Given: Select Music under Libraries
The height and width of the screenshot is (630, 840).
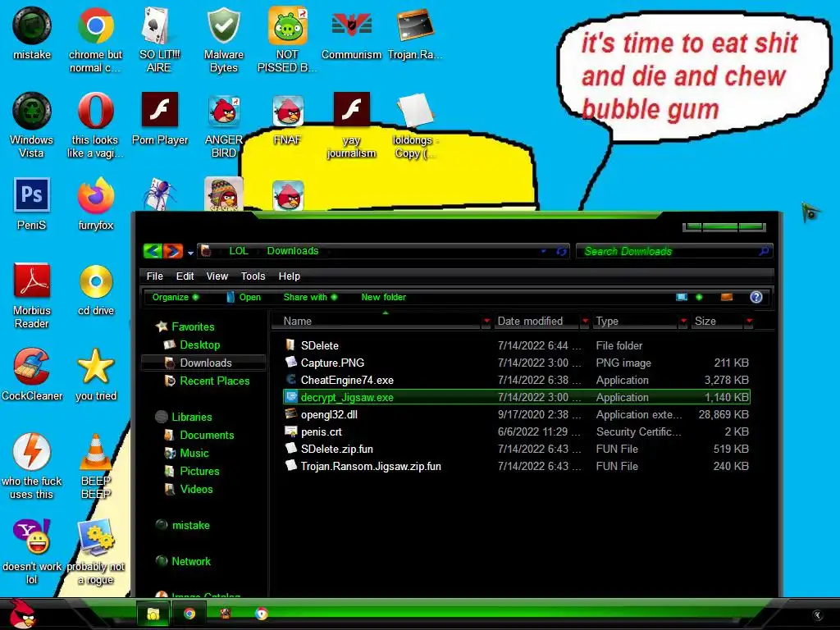Looking at the screenshot, I should click(x=194, y=453).
